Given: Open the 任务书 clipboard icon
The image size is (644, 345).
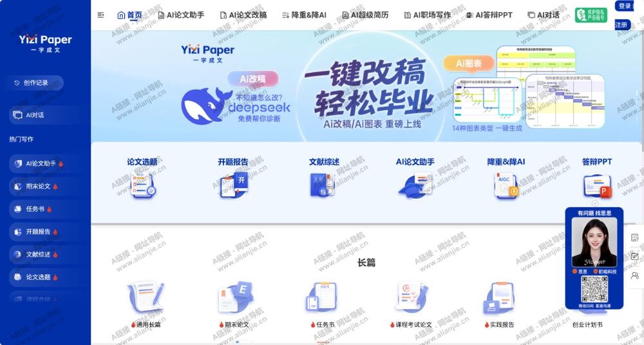Looking at the screenshot, I should (x=323, y=297).
